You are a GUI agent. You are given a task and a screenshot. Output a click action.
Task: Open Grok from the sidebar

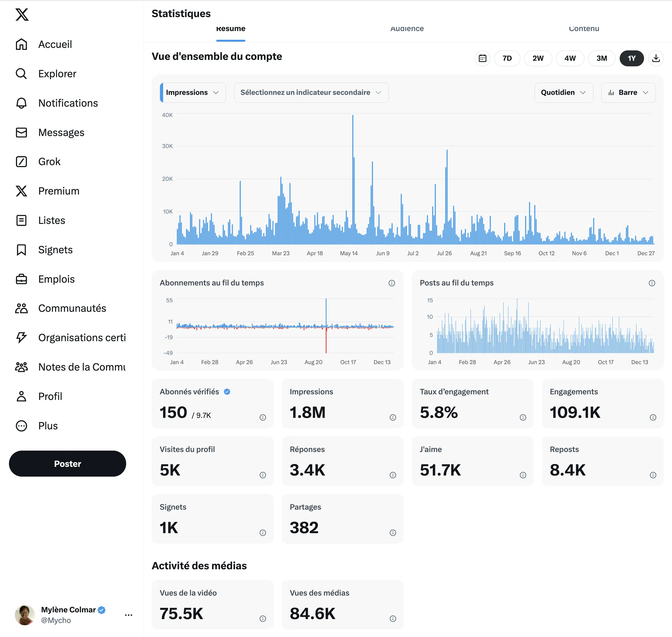coord(49,161)
